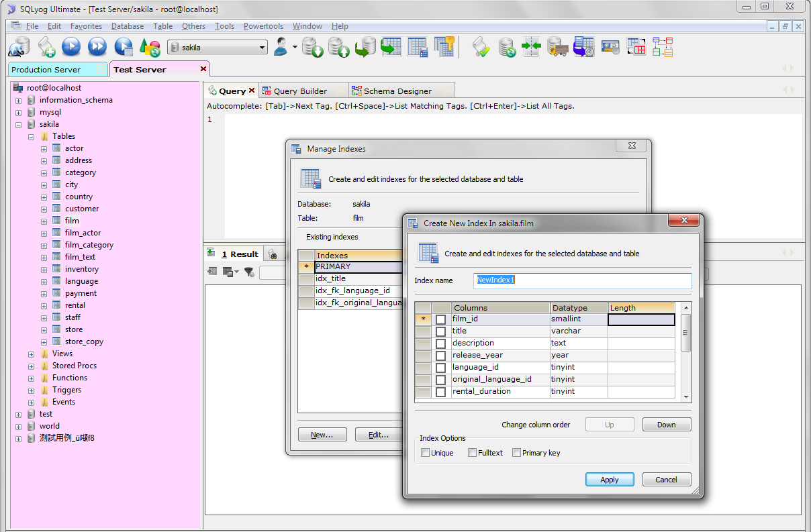Expand the mysql database node

click(x=19, y=112)
